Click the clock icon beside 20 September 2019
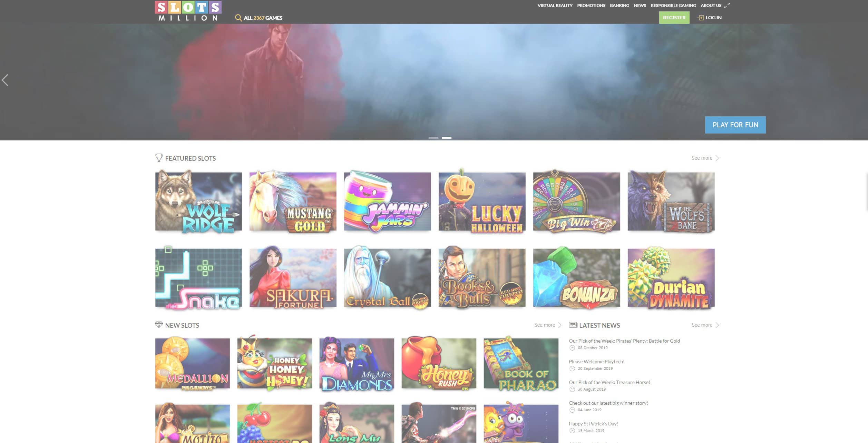The width and height of the screenshot is (868, 443). [572, 368]
